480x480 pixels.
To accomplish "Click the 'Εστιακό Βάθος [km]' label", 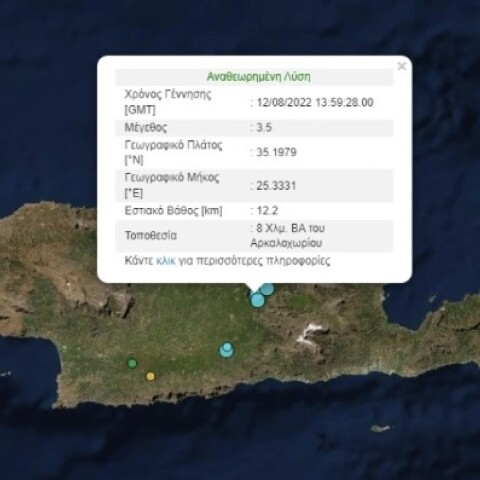I will click(x=173, y=211).
